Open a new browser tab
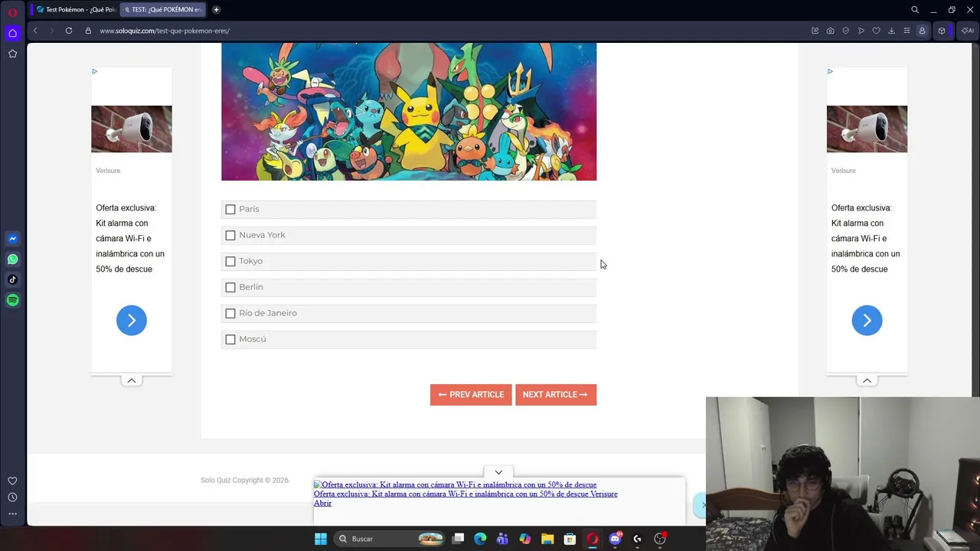Screen dimensions: 980x551 click(216, 10)
